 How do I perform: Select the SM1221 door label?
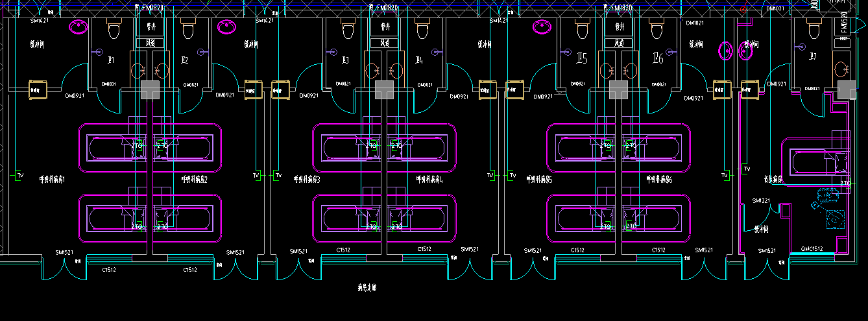pos(761,201)
